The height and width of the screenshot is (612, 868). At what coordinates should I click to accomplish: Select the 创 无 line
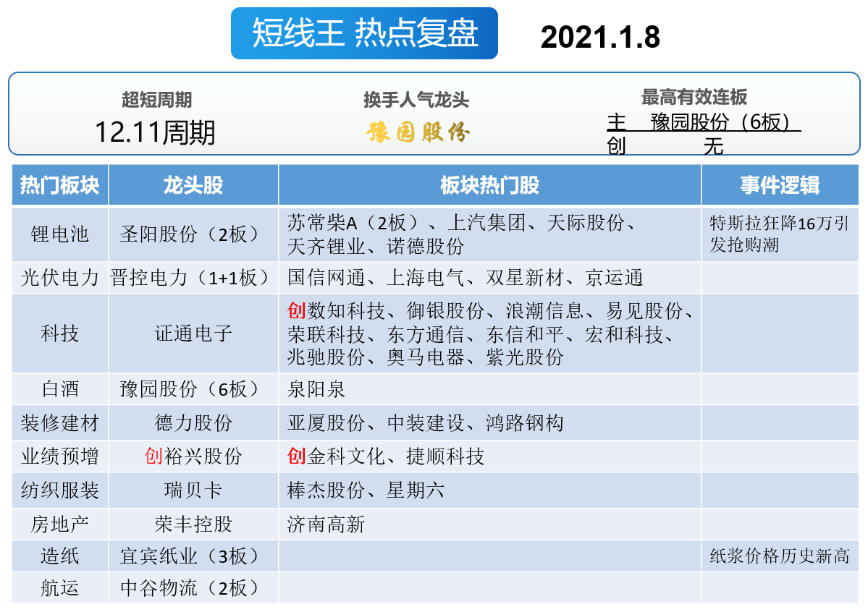[x=665, y=146]
